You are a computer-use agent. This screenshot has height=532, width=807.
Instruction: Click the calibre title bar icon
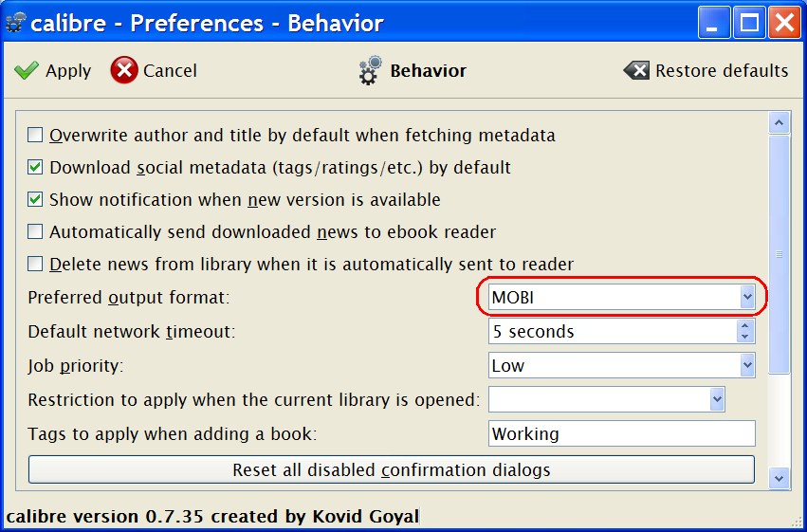(15, 22)
